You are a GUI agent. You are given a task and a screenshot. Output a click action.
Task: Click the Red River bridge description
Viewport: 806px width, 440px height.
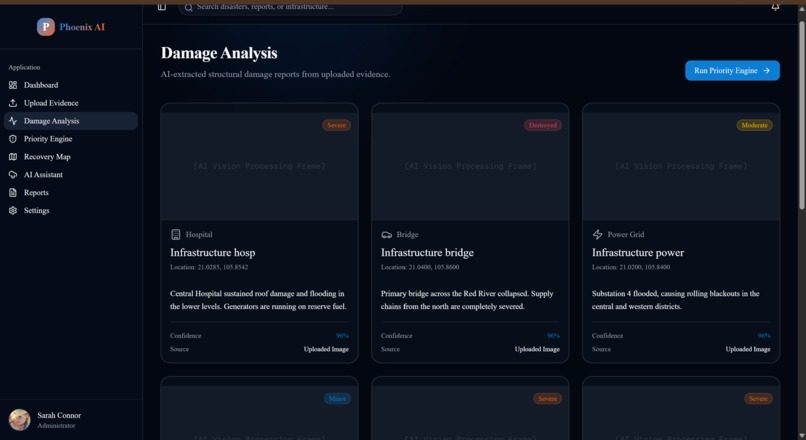point(467,300)
